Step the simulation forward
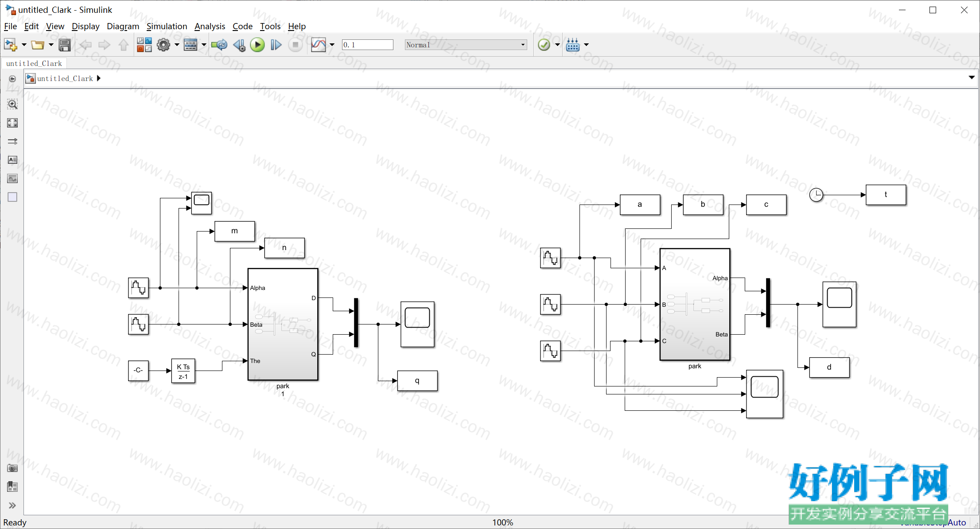Viewport: 980px width, 529px height. [276, 45]
